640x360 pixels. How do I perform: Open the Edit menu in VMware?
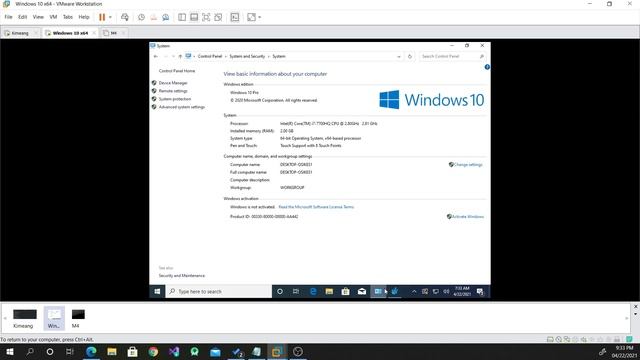coord(22,17)
